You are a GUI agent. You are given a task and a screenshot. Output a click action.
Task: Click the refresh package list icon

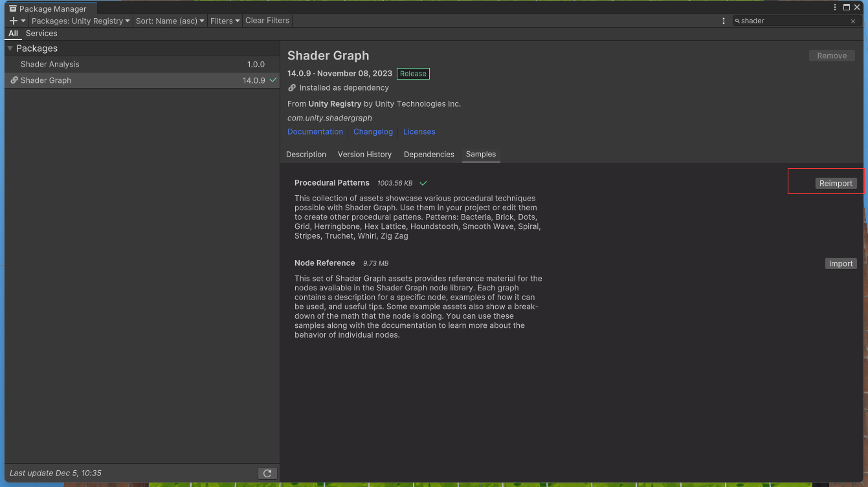click(267, 473)
